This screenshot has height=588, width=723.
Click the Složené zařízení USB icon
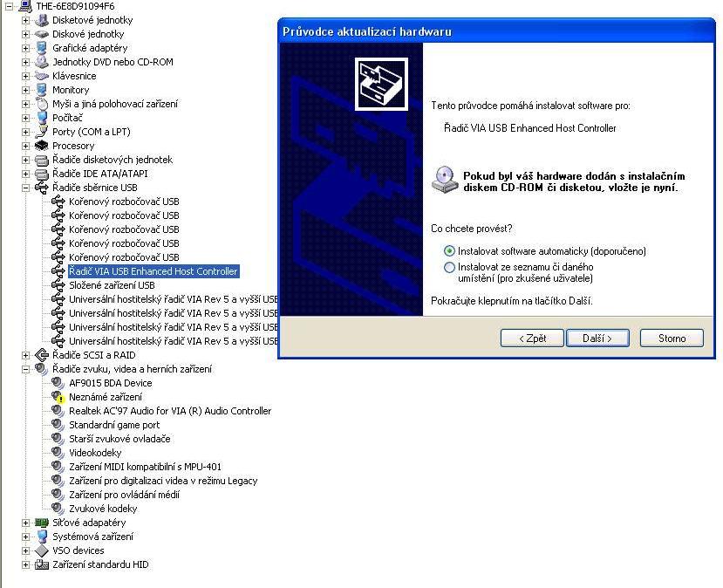tap(58, 285)
